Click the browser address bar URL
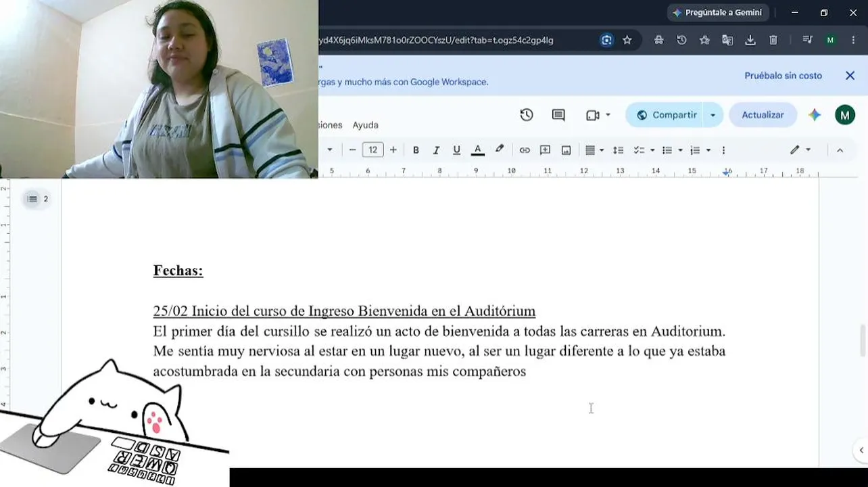 [x=436, y=40]
